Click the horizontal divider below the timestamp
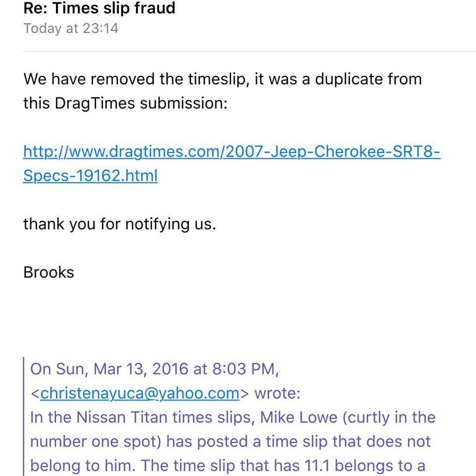Screen dimensions: 476x476 pyautogui.click(x=249, y=51)
